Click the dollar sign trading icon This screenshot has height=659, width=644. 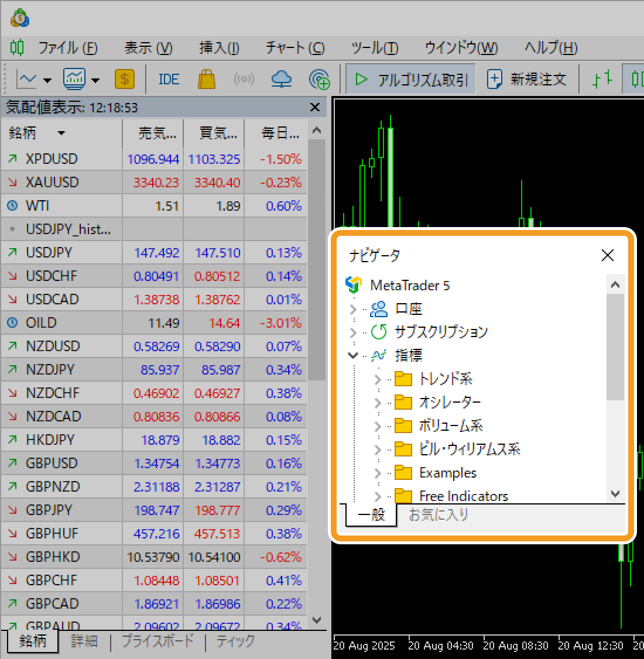coord(124,79)
